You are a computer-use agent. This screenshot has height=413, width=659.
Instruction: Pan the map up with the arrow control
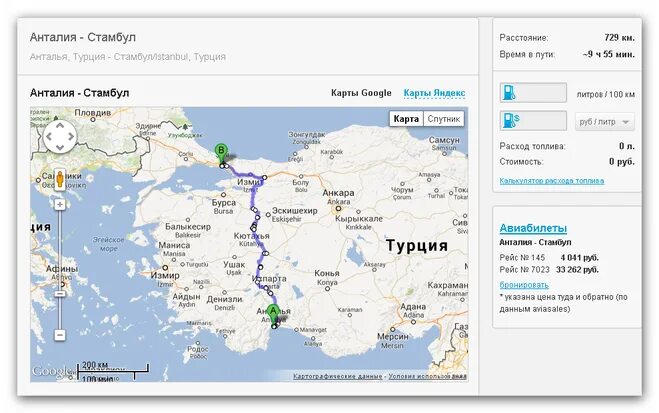[x=60, y=125]
